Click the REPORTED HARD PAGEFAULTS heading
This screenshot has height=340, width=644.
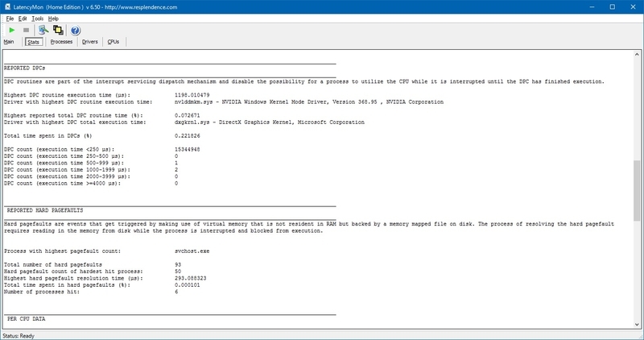pos(45,210)
